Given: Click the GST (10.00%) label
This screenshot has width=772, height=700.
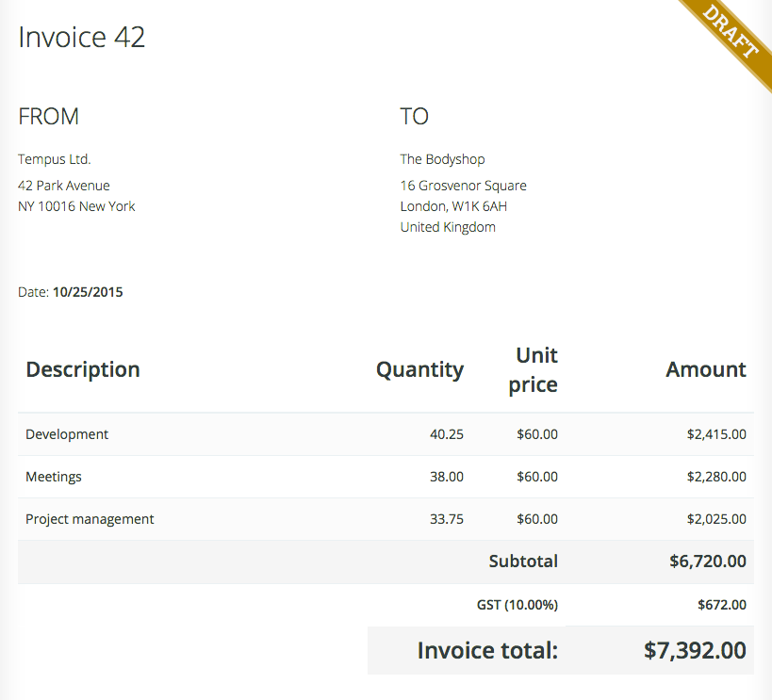Looking at the screenshot, I should [x=517, y=604].
